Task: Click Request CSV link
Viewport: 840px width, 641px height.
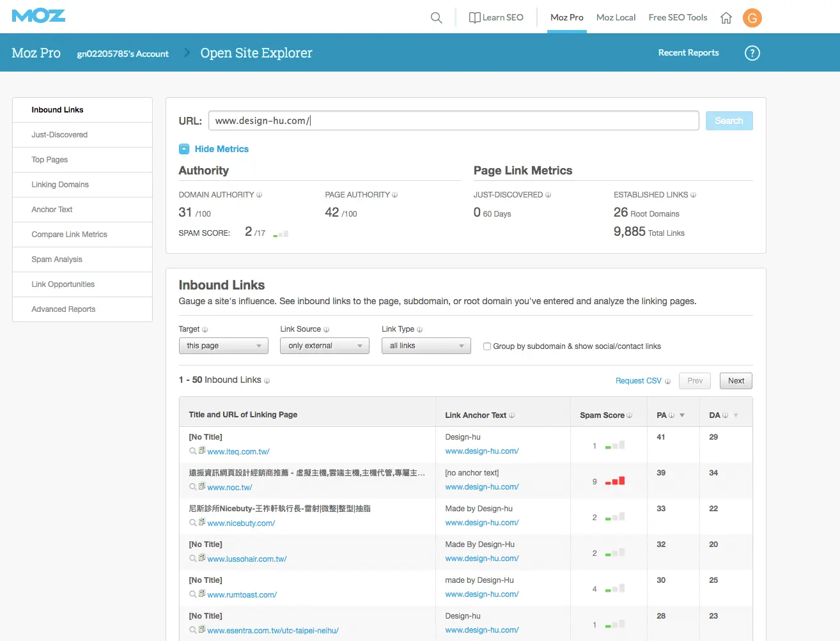Action: pyautogui.click(x=638, y=381)
